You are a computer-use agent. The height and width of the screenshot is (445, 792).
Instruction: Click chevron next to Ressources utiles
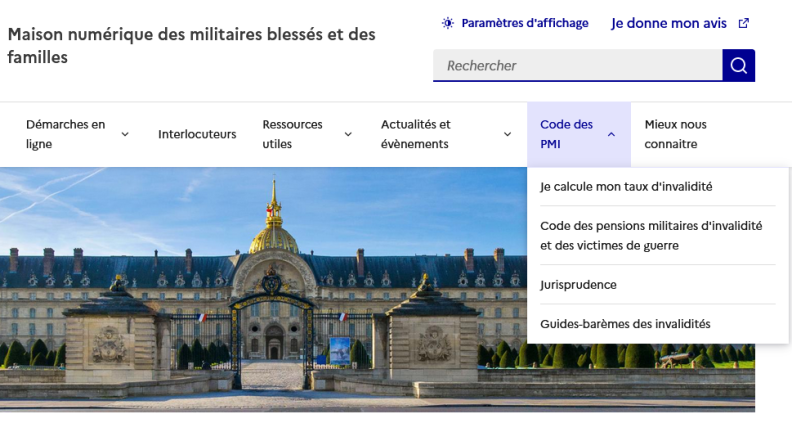(348, 134)
